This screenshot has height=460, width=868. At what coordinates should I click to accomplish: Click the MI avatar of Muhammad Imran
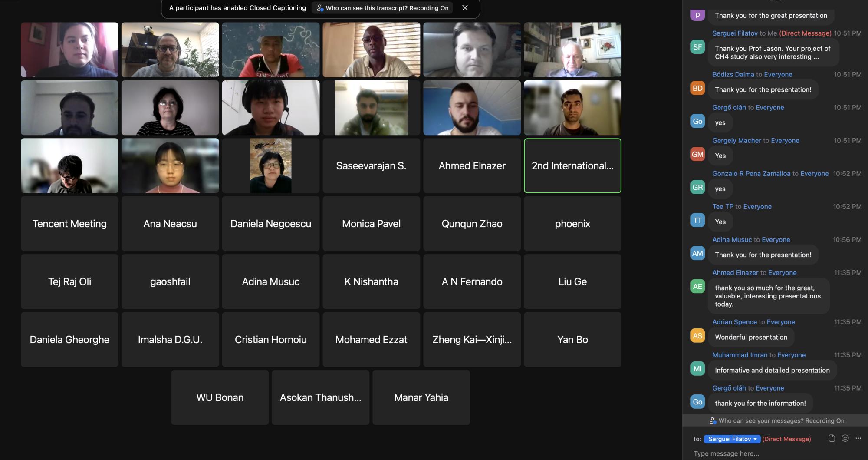click(x=697, y=369)
